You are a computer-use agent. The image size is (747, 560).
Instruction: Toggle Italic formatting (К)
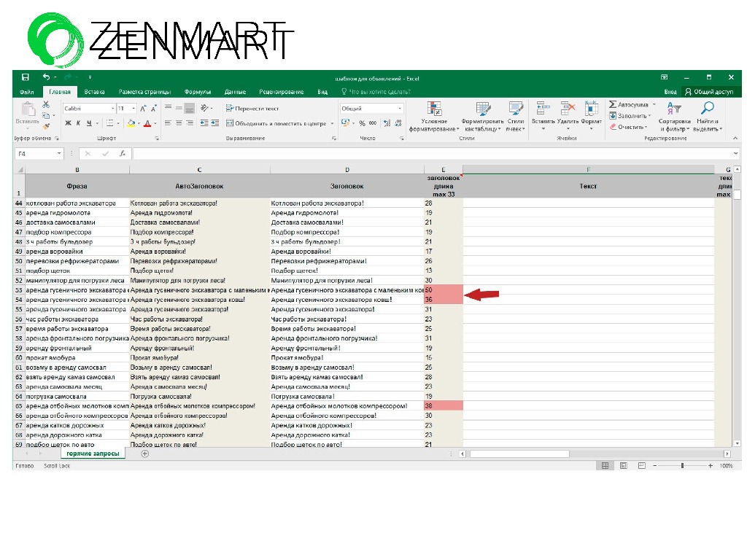[79, 123]
